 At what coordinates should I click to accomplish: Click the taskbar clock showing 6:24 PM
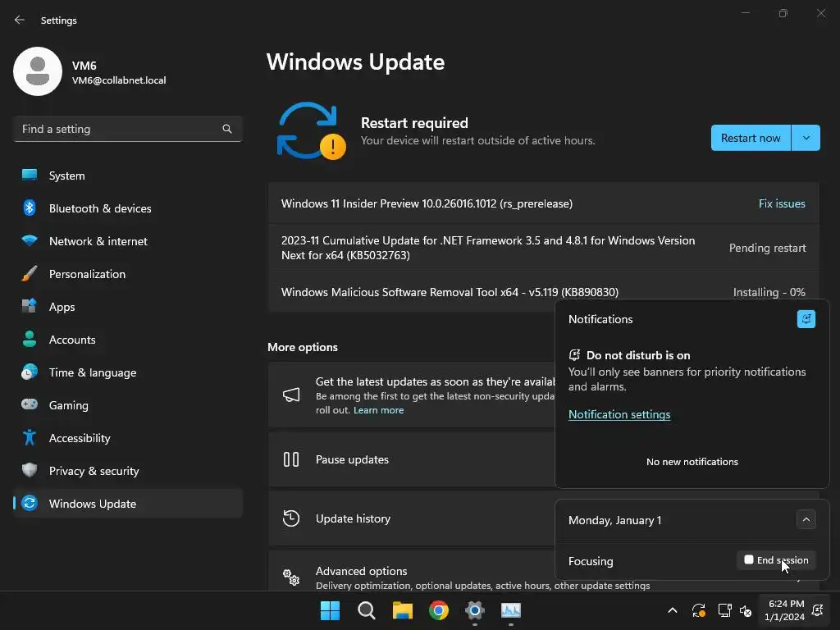click(785, 610)
